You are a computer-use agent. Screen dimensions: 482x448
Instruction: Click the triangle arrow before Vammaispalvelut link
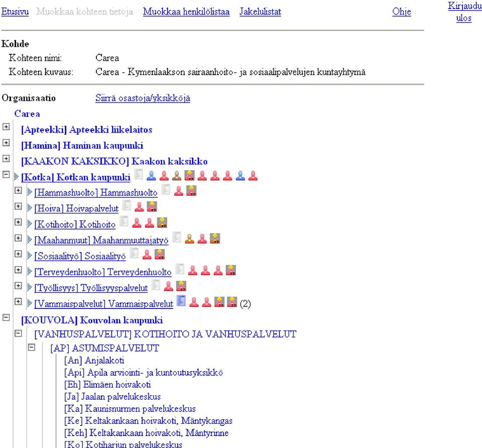(x=30, y=303)
